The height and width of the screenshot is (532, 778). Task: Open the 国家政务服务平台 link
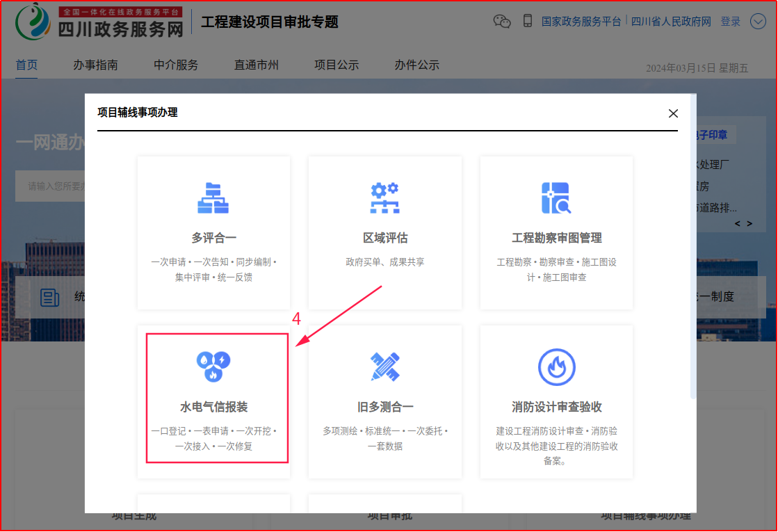pos(581,22)
